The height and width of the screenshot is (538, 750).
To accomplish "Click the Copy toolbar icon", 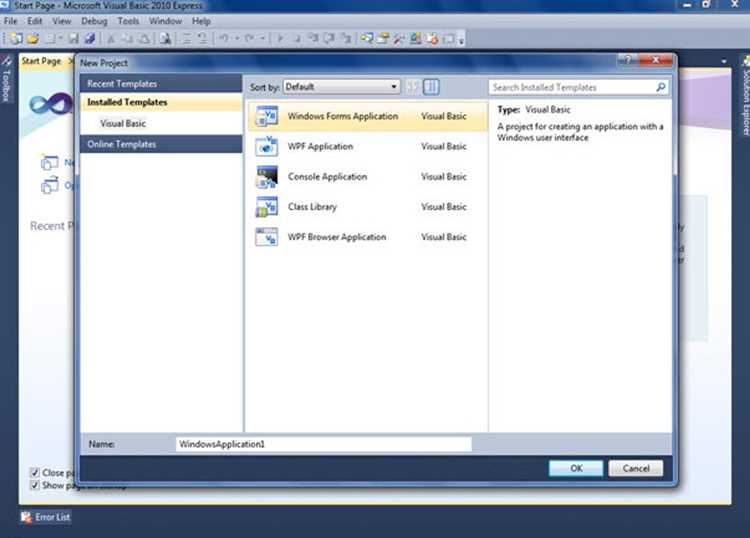I will pos(128,39).
